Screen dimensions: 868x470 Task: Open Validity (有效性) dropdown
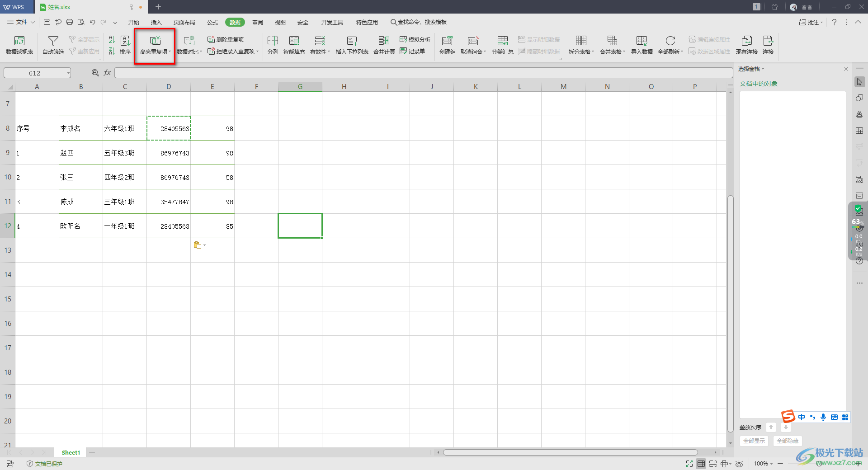[320, 45]
